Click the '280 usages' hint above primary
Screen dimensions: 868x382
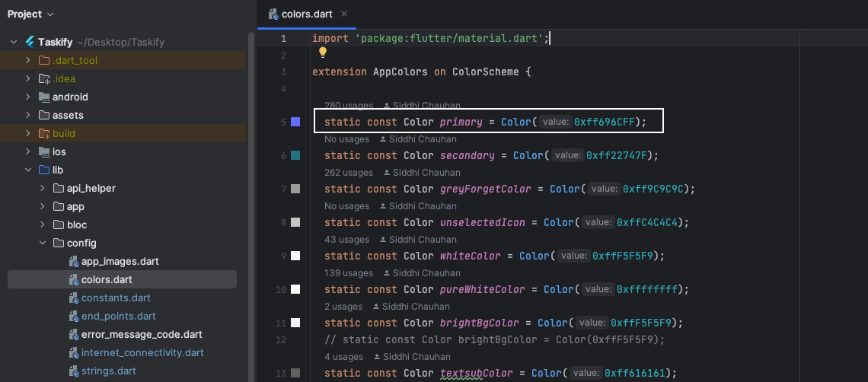click(x=348, y=106)
